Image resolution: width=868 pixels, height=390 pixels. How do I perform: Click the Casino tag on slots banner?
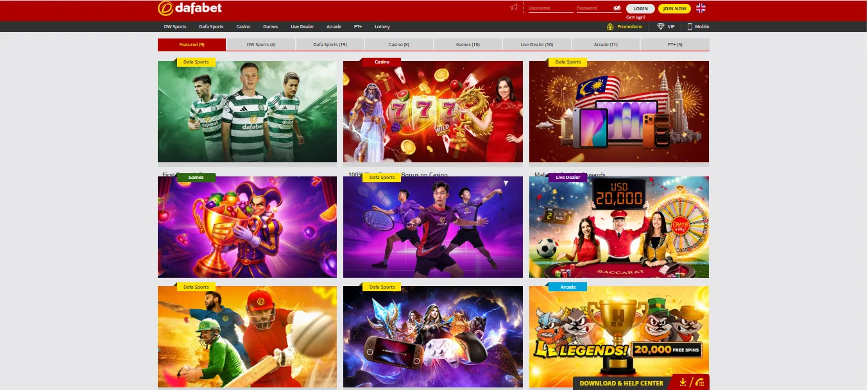click(x=382, y=62)
